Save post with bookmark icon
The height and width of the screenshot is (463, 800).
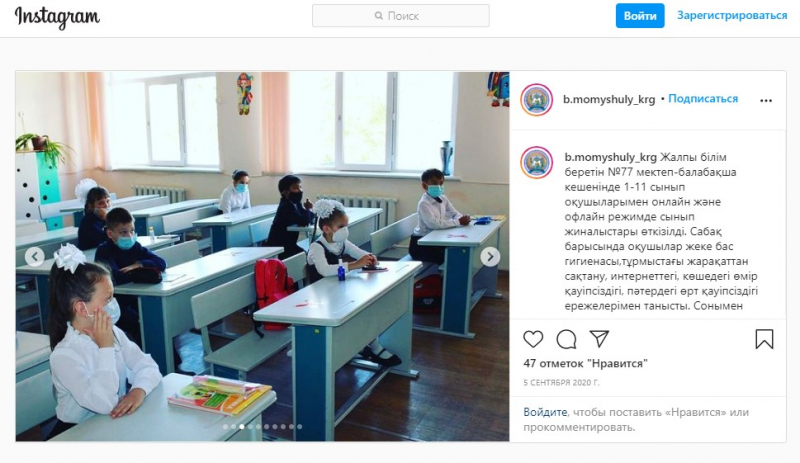[x=764, y=339]
